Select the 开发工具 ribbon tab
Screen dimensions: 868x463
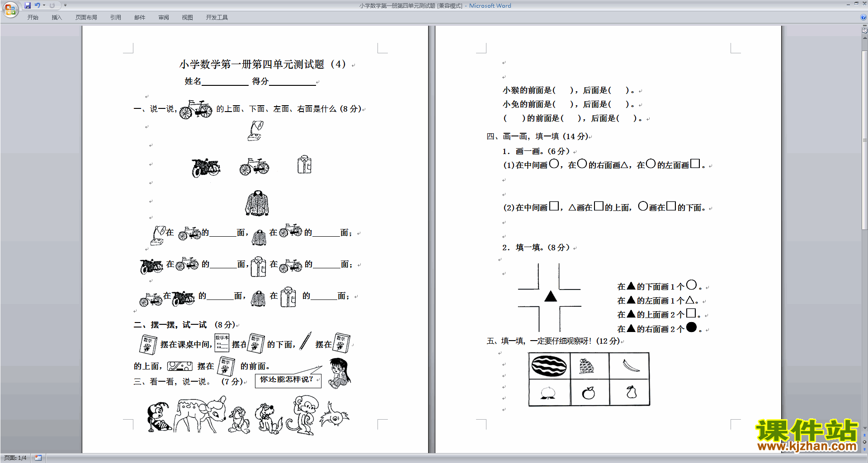(217, 18)
